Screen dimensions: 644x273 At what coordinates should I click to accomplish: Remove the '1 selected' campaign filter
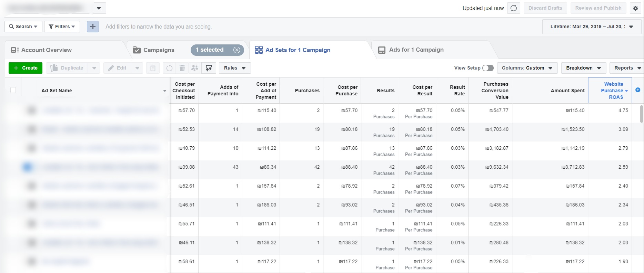pos(237,50)
